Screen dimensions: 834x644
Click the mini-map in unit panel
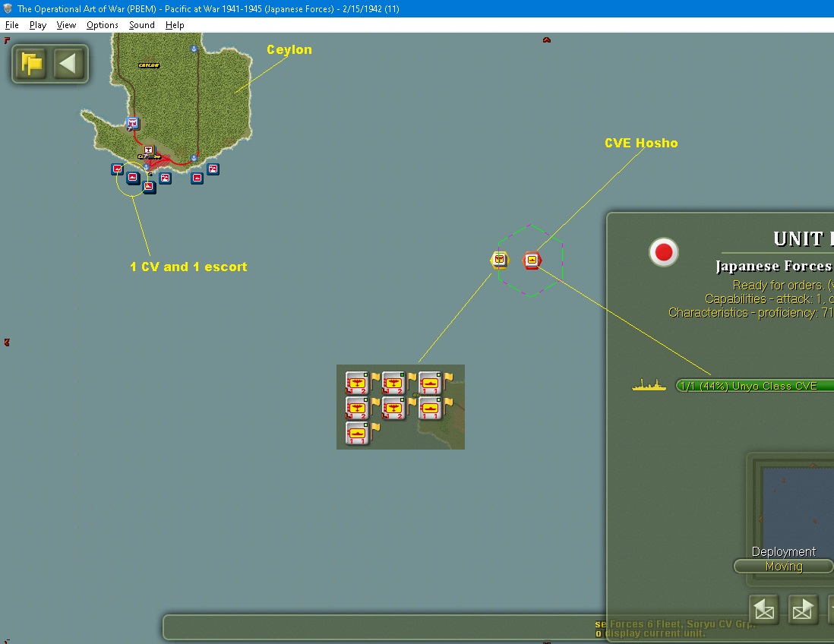pyautogui.click(x=798, y=508)
